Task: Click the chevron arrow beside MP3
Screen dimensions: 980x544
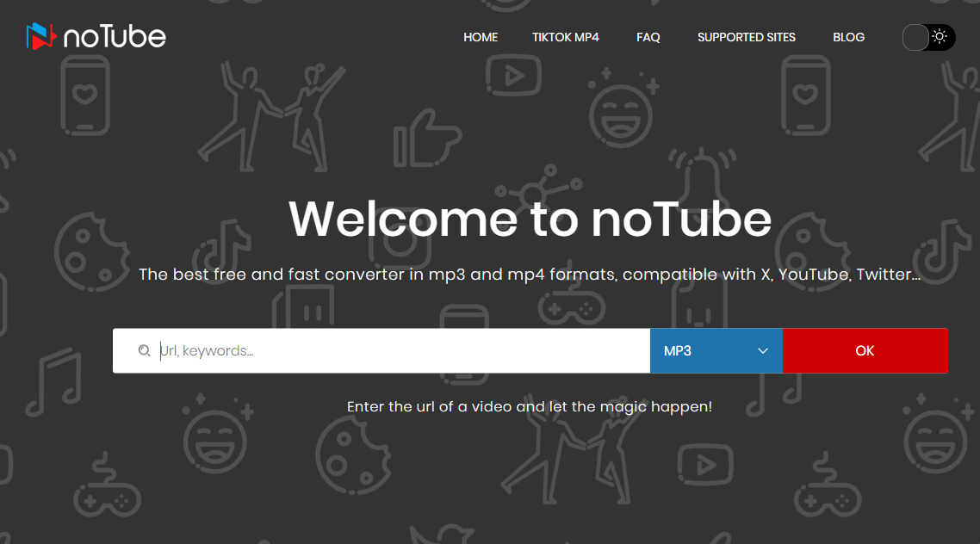Action: pos(762,351)
